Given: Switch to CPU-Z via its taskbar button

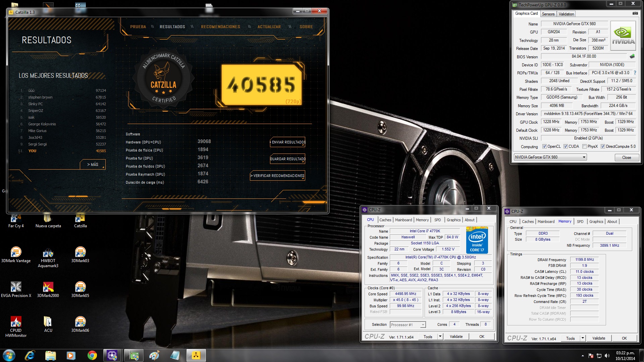Looking at the screenshot, I should tap(112, 355).
